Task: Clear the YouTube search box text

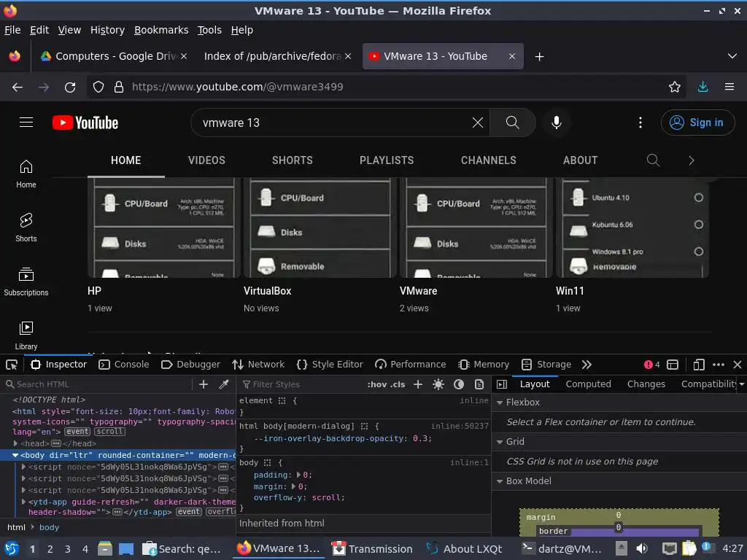Action: tap(477, 122)
